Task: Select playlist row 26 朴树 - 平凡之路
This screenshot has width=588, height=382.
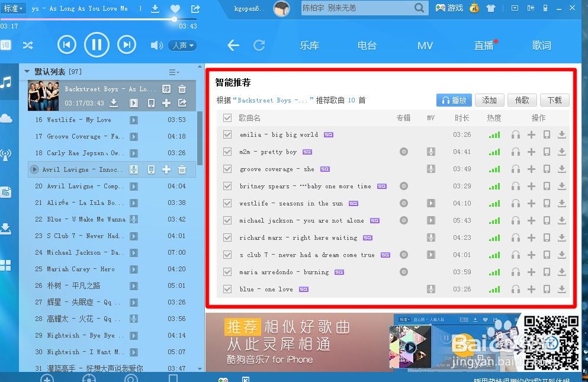Action: point(111,285)
